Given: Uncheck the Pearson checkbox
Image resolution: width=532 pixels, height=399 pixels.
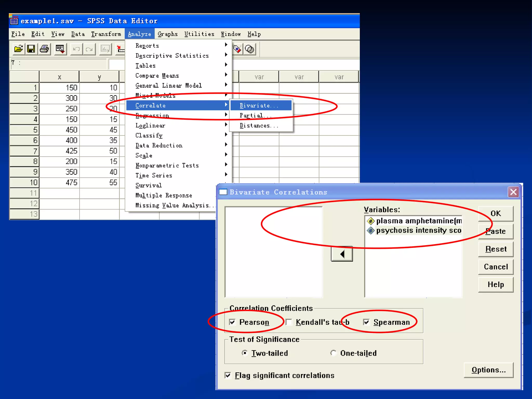Looking at the screenshot, I should pos(232,322).
